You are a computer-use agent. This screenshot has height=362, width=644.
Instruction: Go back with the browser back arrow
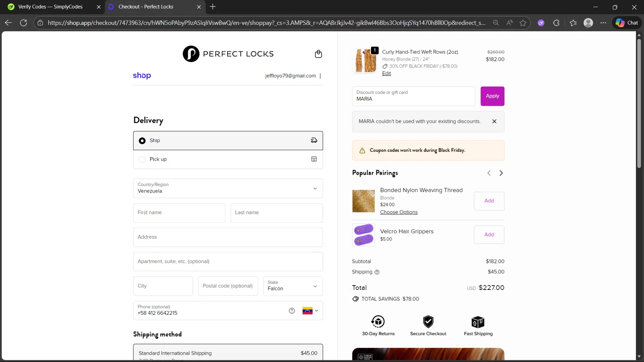tap(8, 23)
